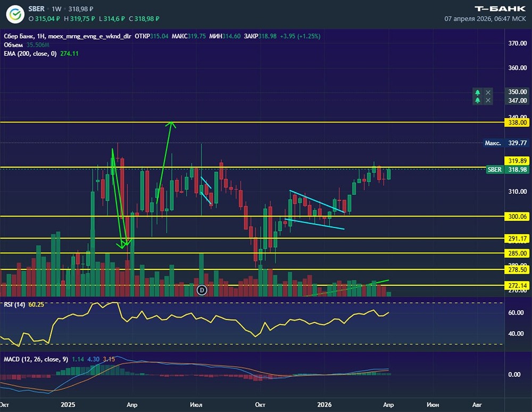Click the 338.00 yellow price level label
532x412 pixels.
(517, 122)
